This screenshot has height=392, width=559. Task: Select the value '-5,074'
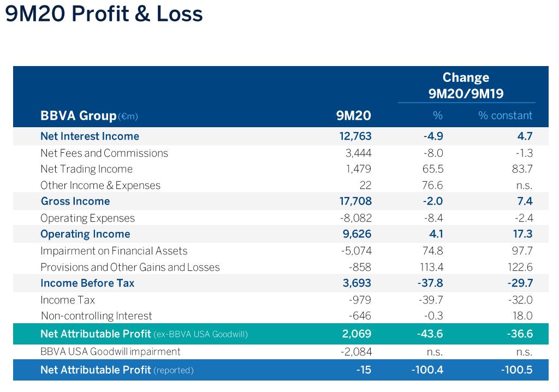[x=356, y=251]
